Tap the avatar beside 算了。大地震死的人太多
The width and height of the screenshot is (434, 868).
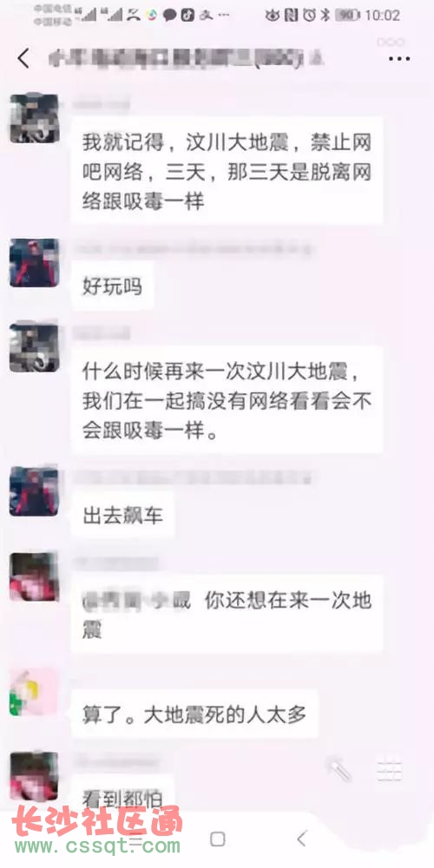coord(34,692)
